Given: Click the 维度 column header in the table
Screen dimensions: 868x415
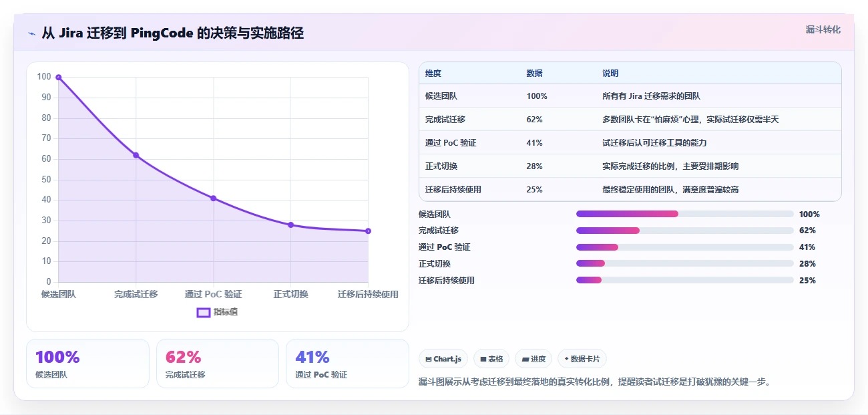Looking at the screenshot, I should 433,74.
